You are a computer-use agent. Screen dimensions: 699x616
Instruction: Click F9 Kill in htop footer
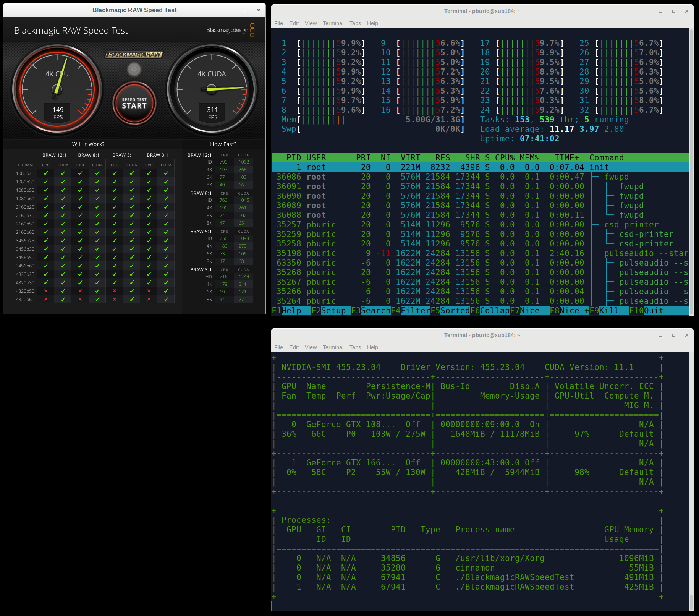(x=609, y=311)
